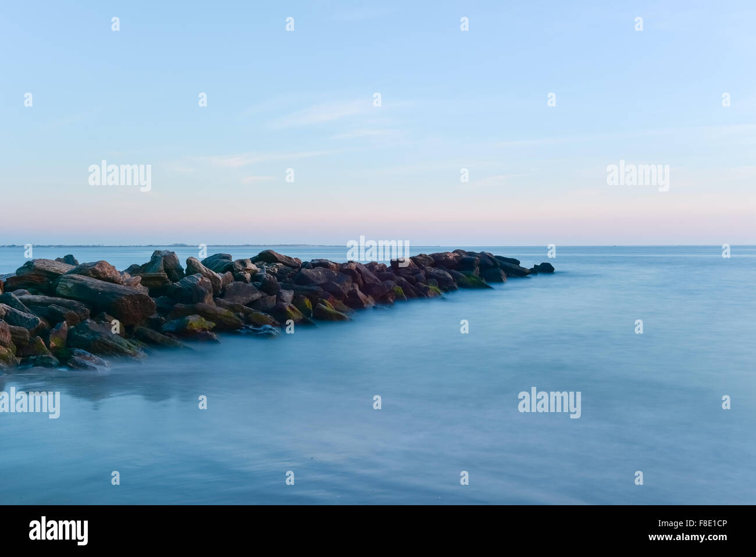This screenshot has width=756, height=557.
Task: Click the alamy logo in black footer bar
Action: point(59,530)
